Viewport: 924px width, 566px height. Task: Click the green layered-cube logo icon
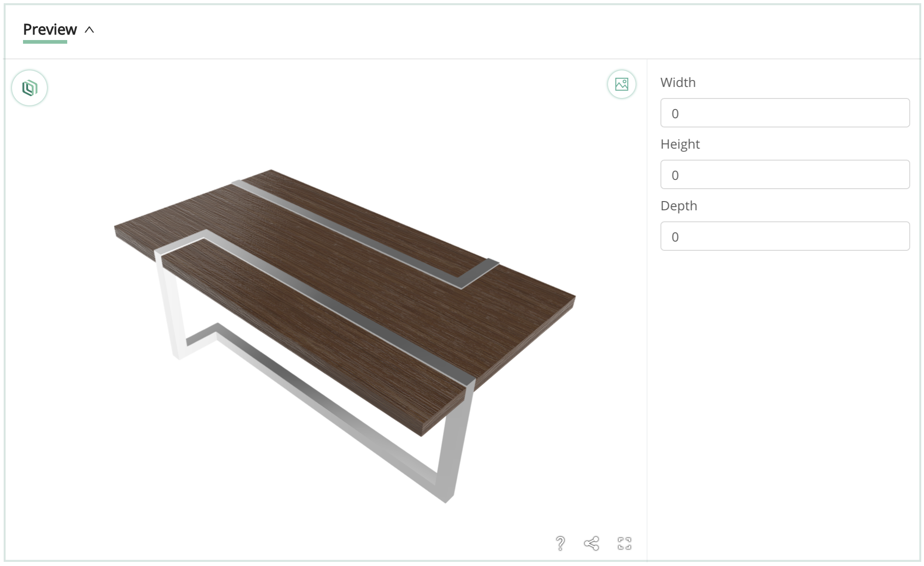29,88
